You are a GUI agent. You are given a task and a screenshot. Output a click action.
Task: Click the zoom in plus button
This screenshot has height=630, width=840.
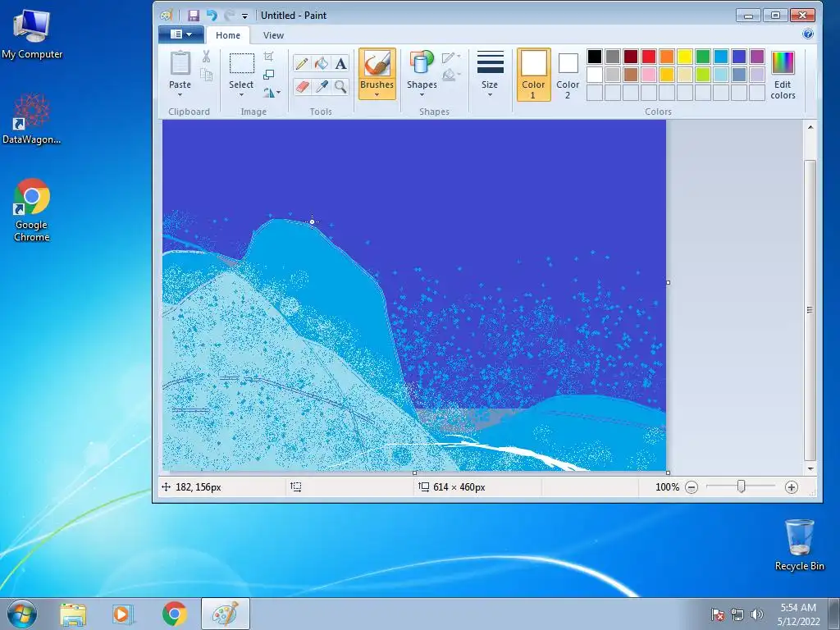click(792, 487)
